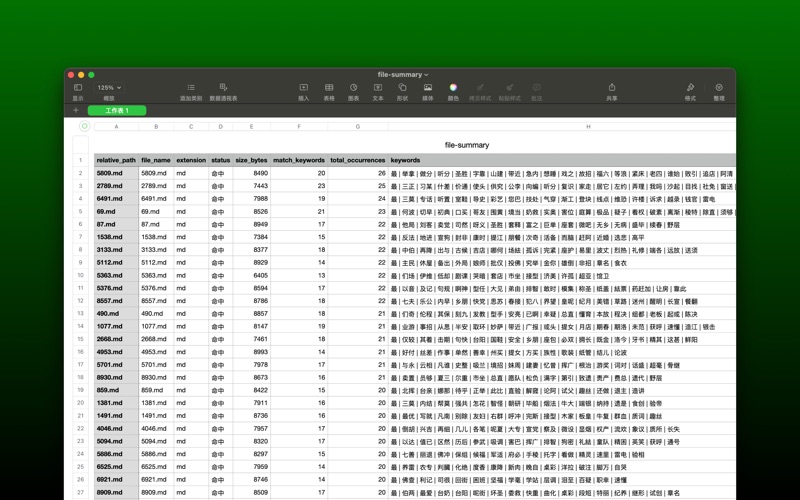The image size is (800, 500).
Task: Select 87.md in the relative_path column
Action: coord(116,224)
